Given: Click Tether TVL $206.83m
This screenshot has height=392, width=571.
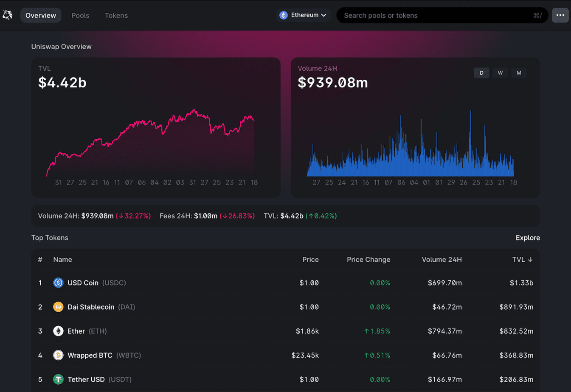Looking at the screenshot, I should (516, 379).
